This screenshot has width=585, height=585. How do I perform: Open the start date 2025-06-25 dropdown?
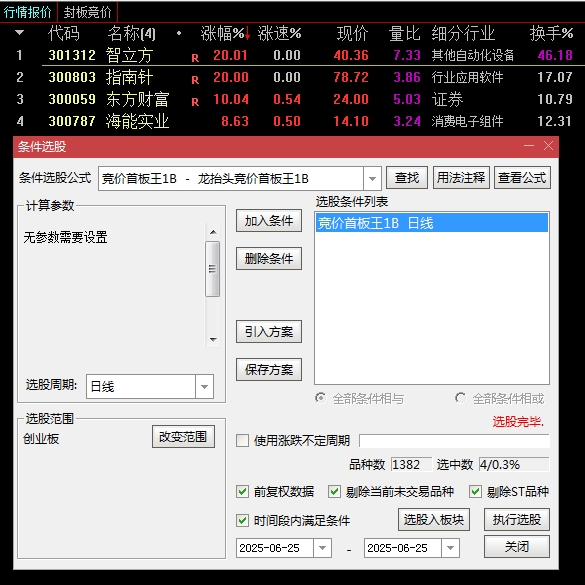click(323, 548)
